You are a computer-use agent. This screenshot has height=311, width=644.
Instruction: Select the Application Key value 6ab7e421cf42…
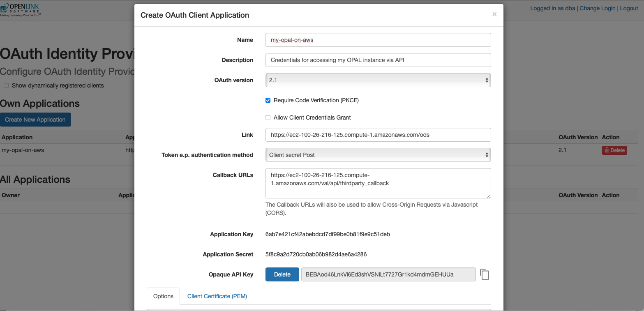[328, 234]
